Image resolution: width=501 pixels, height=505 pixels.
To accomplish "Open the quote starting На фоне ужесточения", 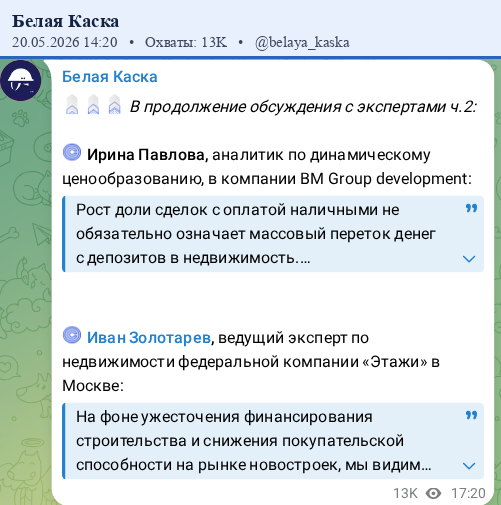I will [x=273, y=441].
